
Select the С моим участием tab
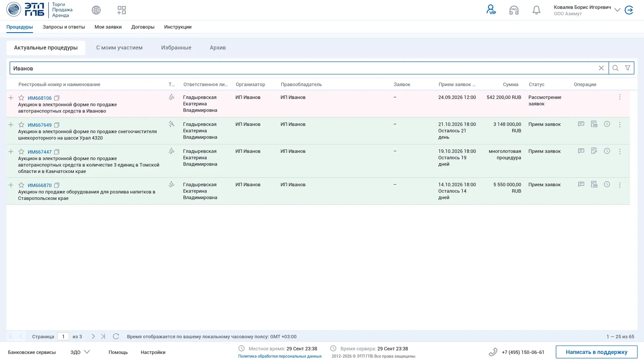point(119,48)
